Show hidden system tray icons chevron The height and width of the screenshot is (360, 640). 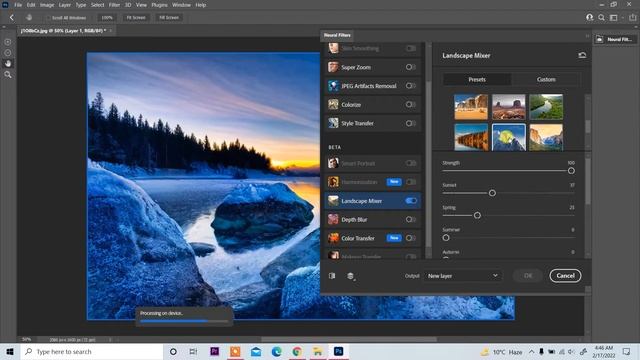coord(531,351)
